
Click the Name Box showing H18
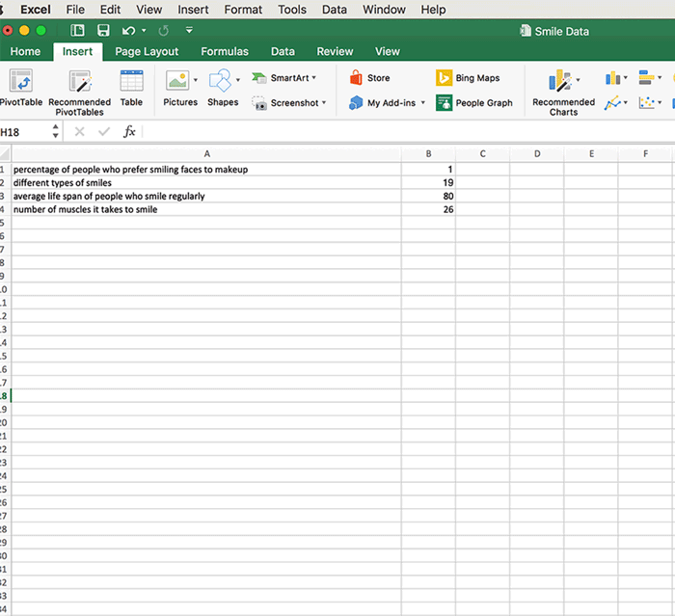(x=24, y=132)
